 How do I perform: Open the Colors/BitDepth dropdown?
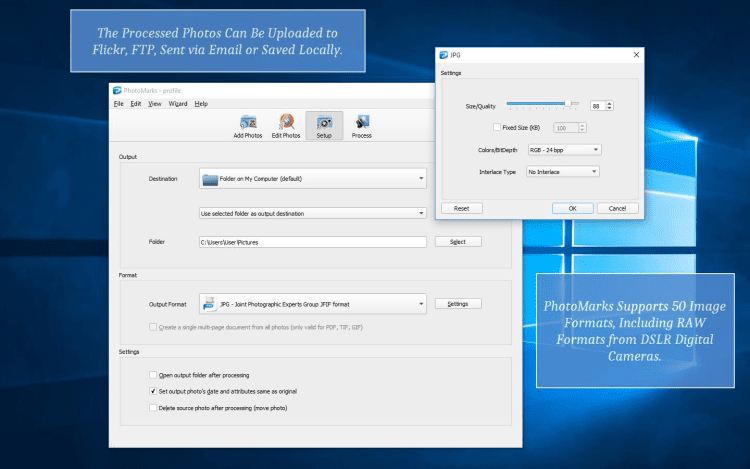pos(564,150)
